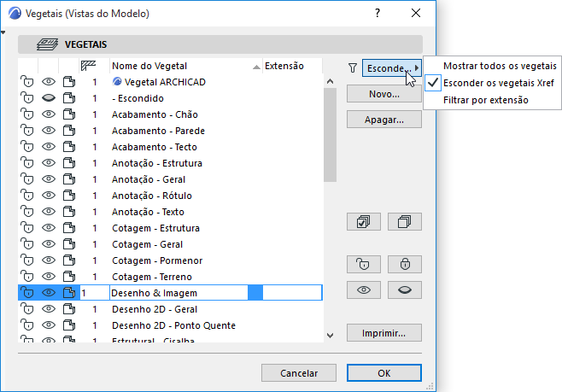Click the layer list scroll-down arrow

(x=330, y=335)
